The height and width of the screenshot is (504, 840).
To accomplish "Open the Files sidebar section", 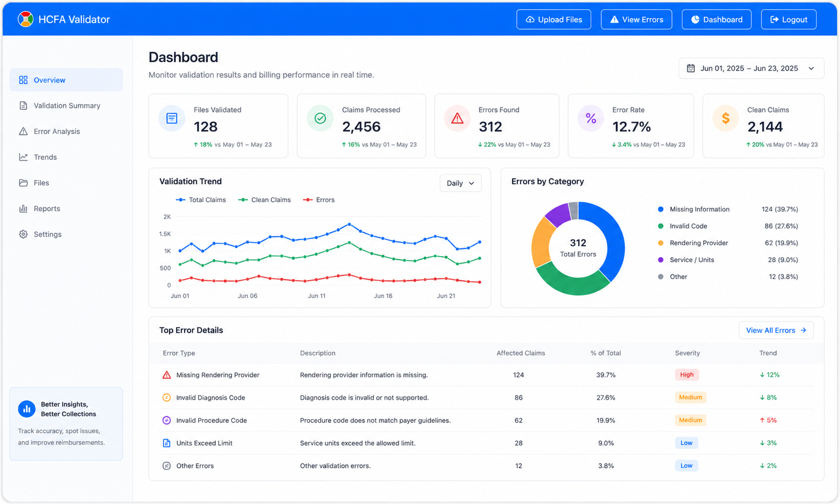I will tap(66, 183).
